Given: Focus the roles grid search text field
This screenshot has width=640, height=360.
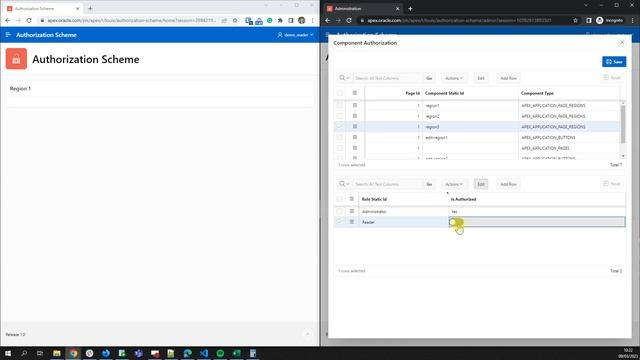Looking at the screenshot, I should [388, 184].
